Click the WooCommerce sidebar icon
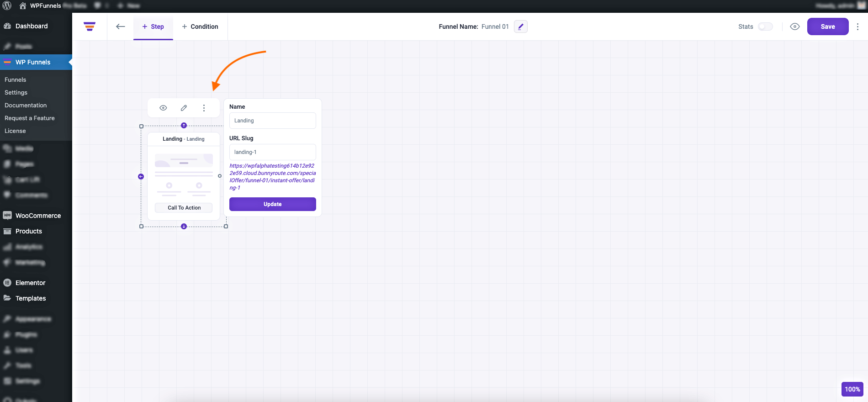868x402 pixels. click(x=7, y=215)
